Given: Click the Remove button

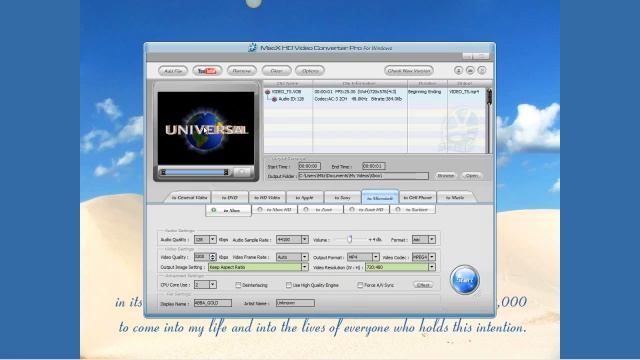Looking at the screenshot, I should pos(242,71).
